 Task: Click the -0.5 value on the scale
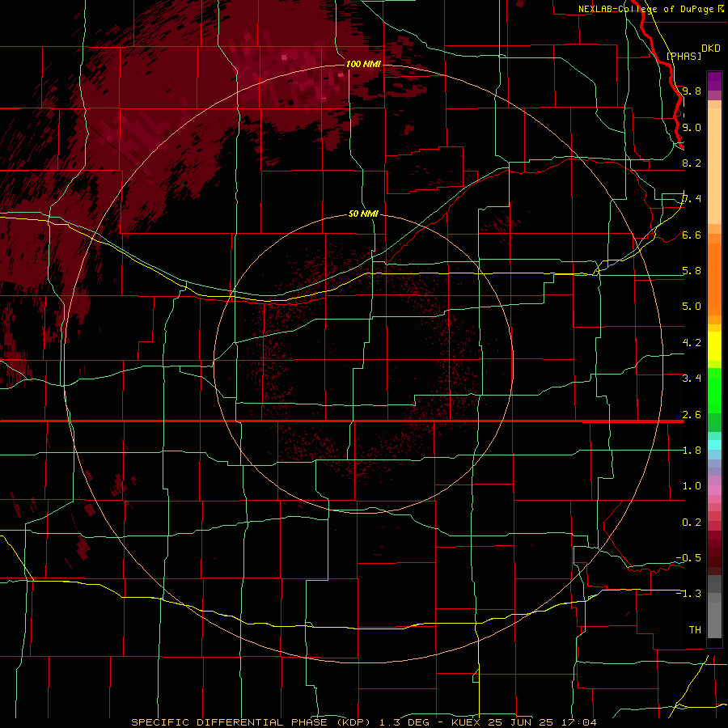coord(688,558)
